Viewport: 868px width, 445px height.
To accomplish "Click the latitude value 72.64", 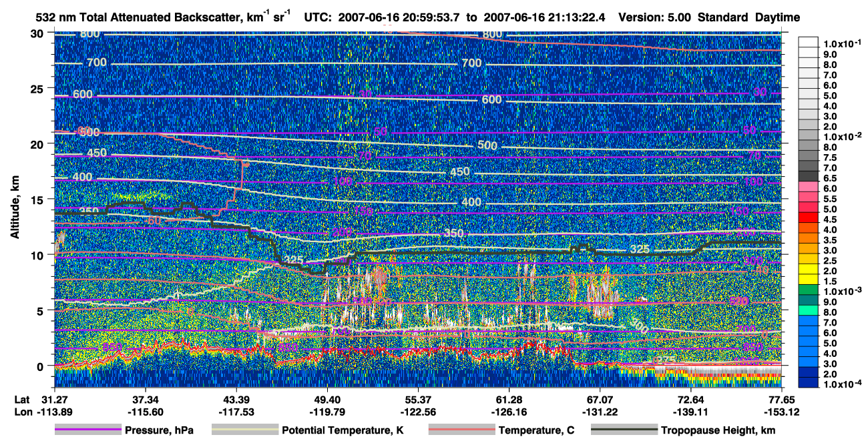I will click(x=691, y=398).
